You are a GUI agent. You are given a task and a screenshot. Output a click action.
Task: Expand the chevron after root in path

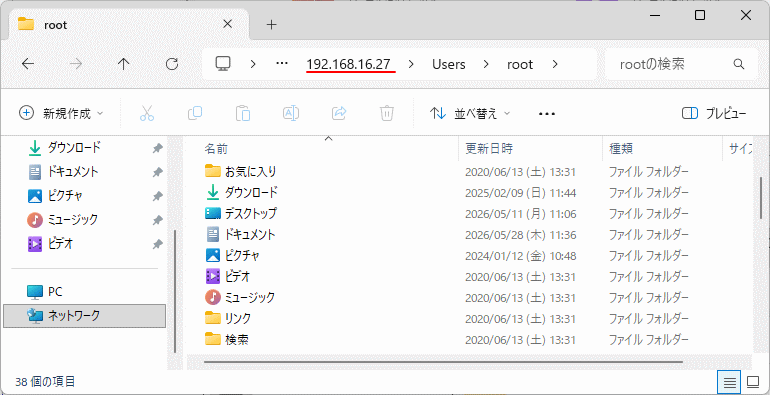click(555, 64)
